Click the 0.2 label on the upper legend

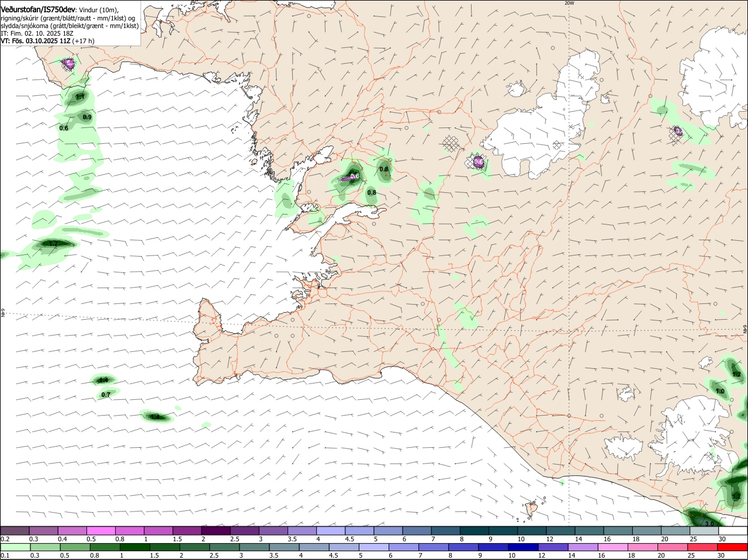(x=5, y=539)
